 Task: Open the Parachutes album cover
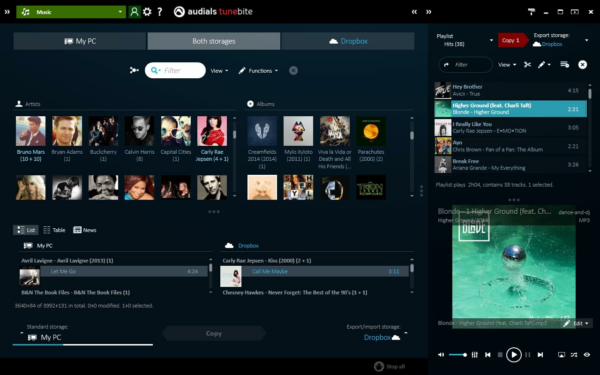tap(371, 131)
